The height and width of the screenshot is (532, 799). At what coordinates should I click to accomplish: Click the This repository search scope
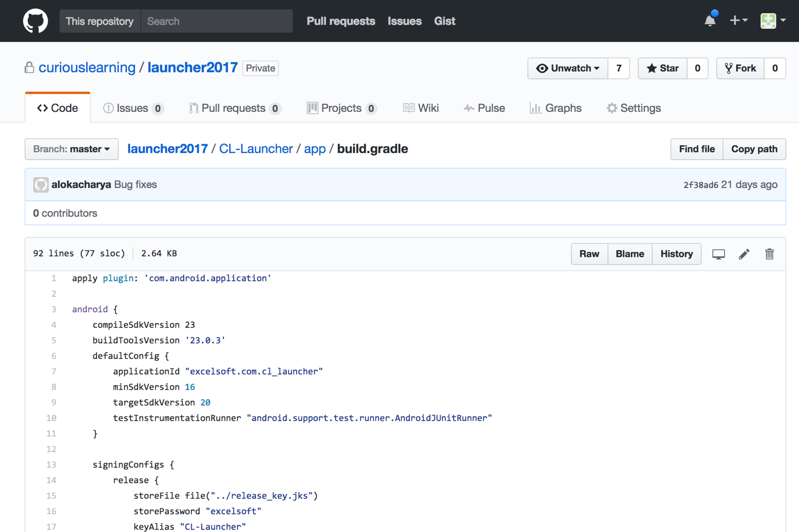(x=100, y=21)
